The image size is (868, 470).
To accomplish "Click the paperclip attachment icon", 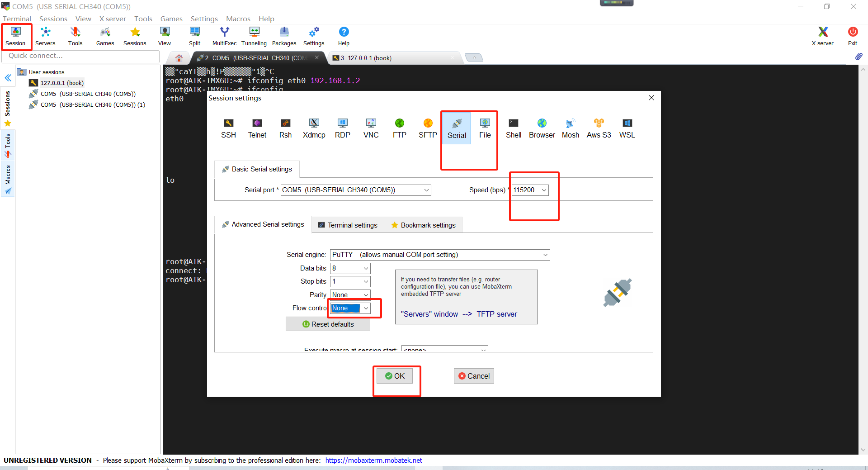I will (x=859, y=57).
